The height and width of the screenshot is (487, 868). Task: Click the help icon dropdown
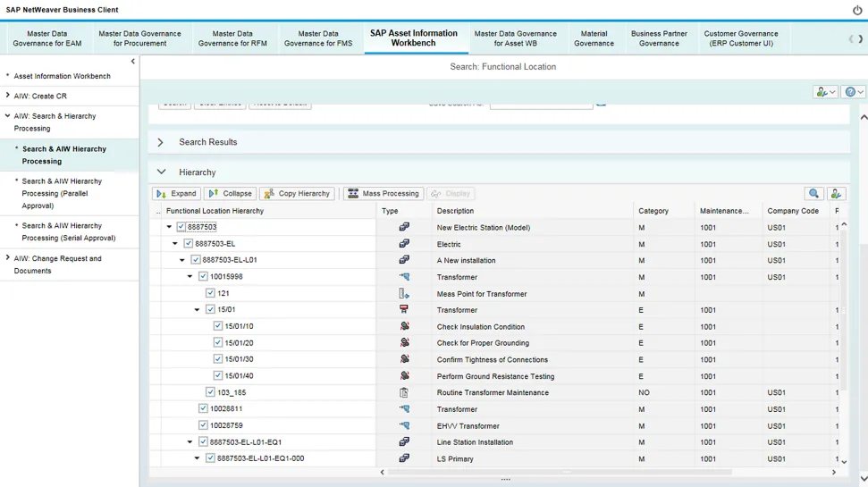[854, 92]
